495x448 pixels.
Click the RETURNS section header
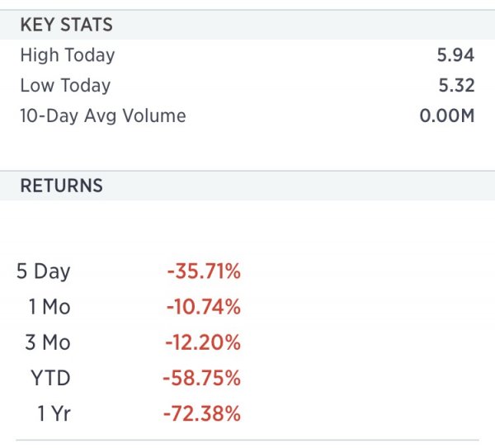(61, 186)
